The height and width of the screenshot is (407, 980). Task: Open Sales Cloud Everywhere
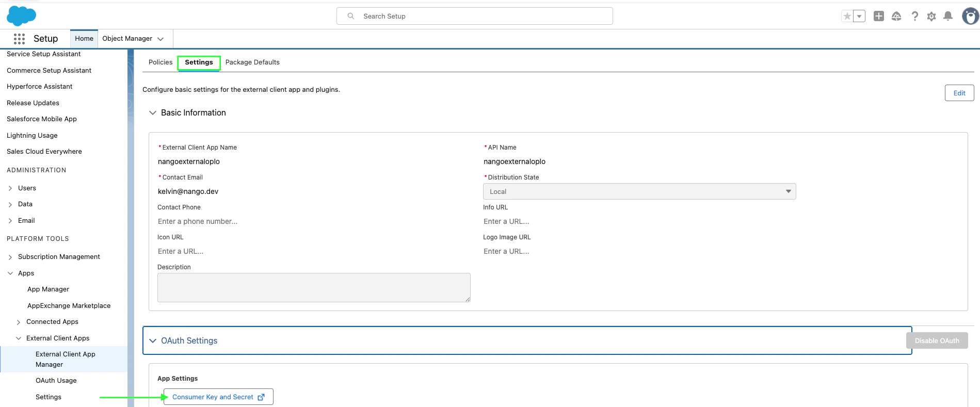tap(44, 152)
